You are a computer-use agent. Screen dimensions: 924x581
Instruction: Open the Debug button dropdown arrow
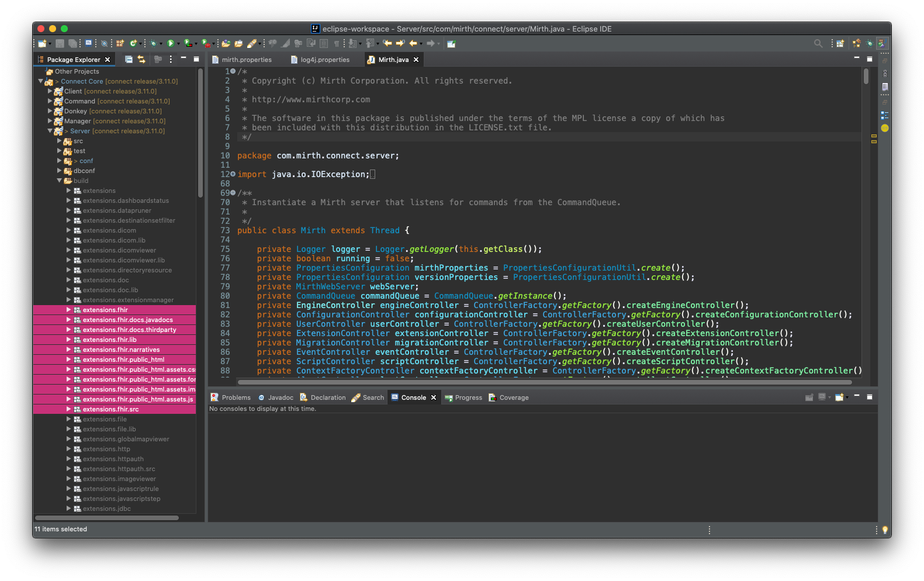pos(161,44)
